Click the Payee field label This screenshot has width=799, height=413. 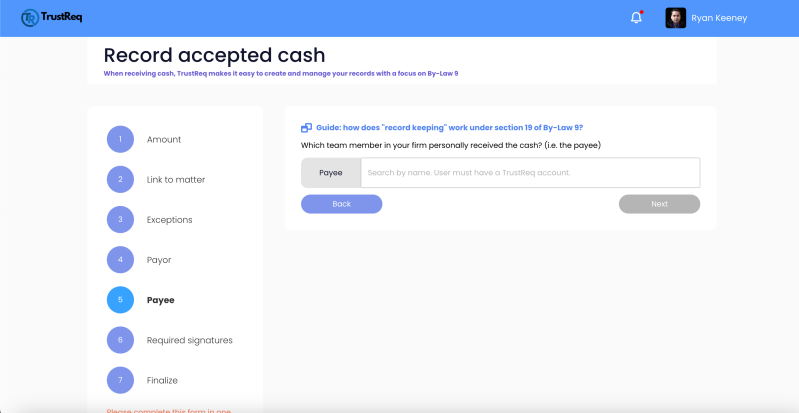click(x=331, y=172)
